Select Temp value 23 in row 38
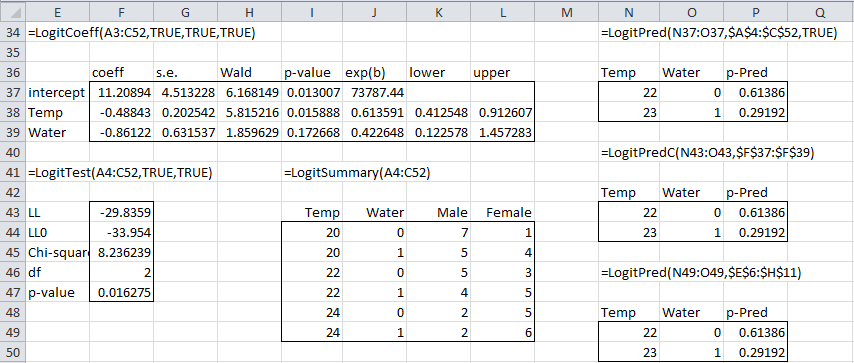Image resolution: width=854 pixels, height=363 pixels. pos(630,113)
